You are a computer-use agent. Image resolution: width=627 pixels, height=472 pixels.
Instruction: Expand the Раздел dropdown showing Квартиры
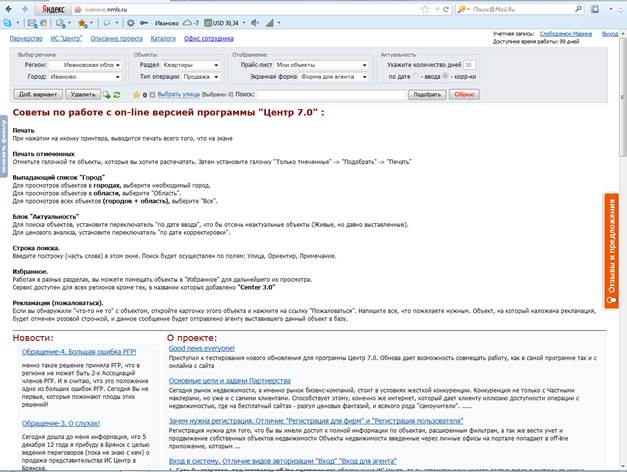191,65
